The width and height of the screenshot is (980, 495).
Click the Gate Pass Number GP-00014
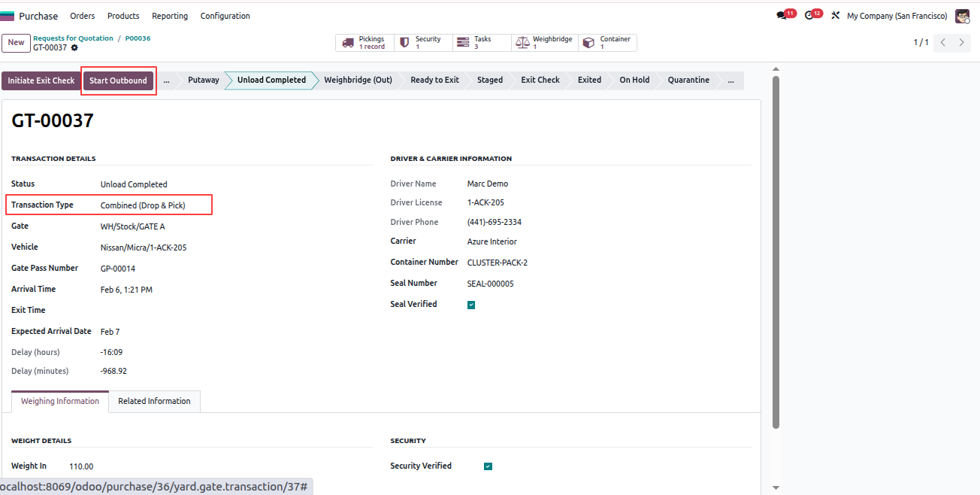[x=118, y=269]
